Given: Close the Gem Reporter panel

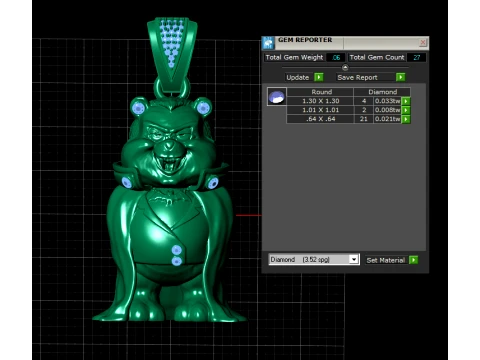Looking at the screenshot, I should 423,42.
